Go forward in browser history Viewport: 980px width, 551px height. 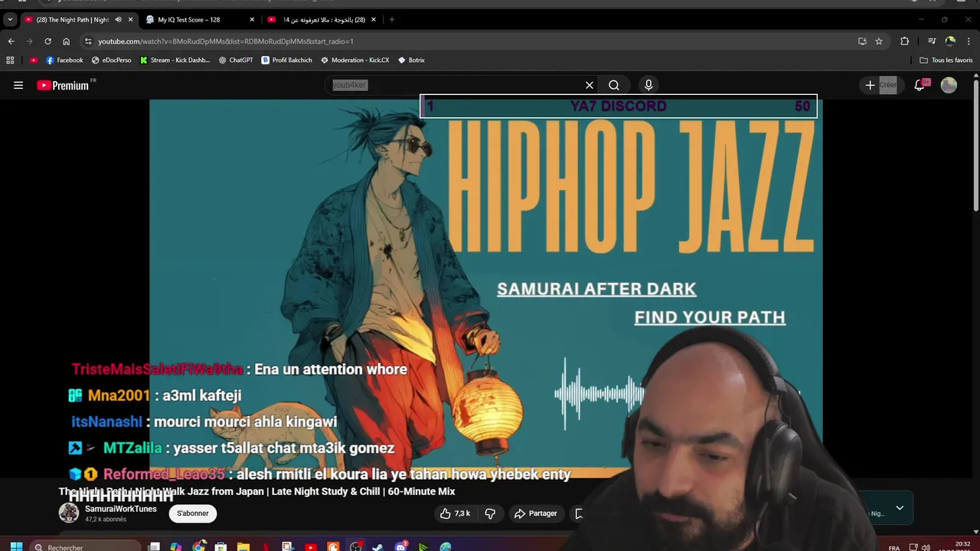click(29, 41)
